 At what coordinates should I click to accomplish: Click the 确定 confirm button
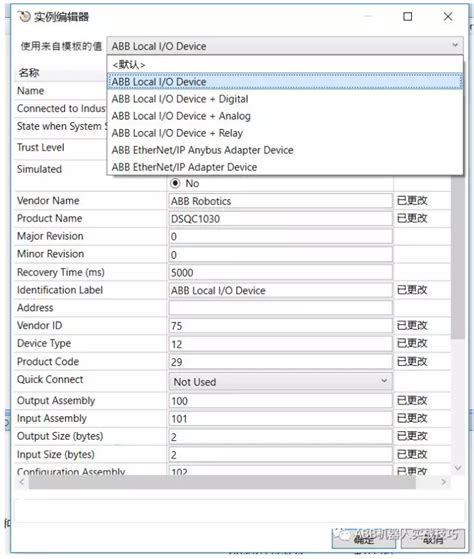tap(364, 539)
